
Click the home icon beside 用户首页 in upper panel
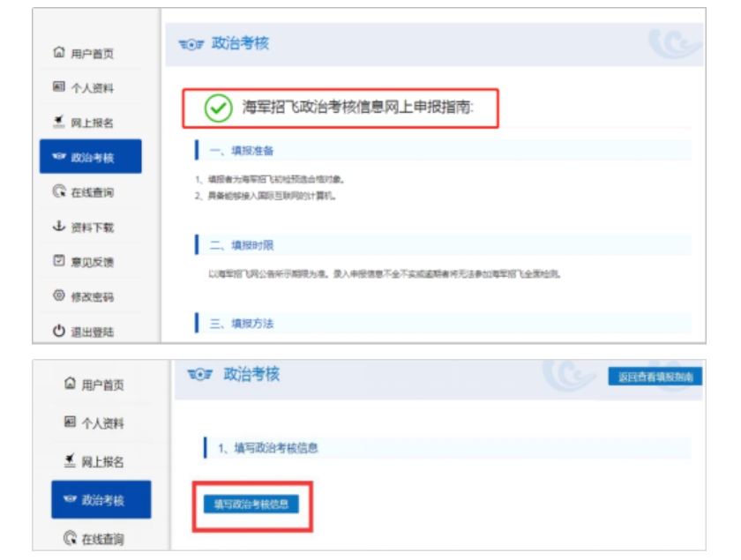[x=59, y=53]
